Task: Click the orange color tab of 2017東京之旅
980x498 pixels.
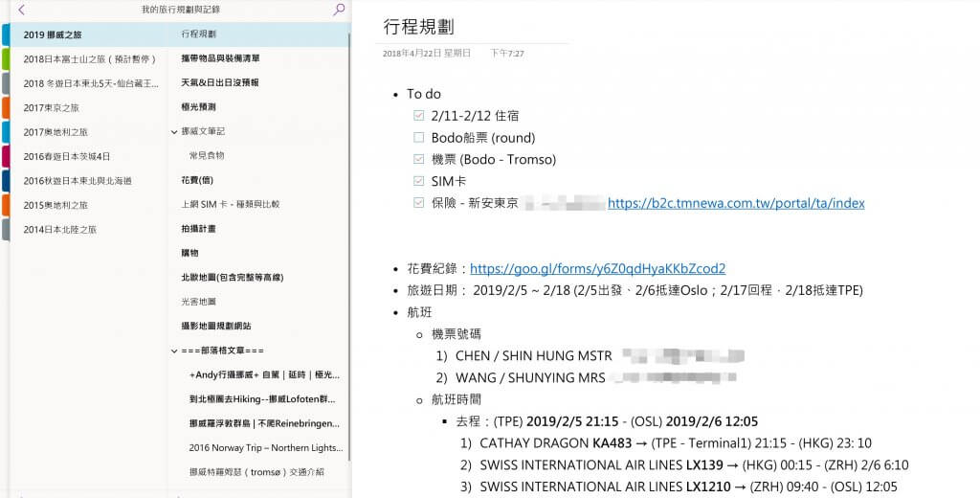Action: click(5, 107)
